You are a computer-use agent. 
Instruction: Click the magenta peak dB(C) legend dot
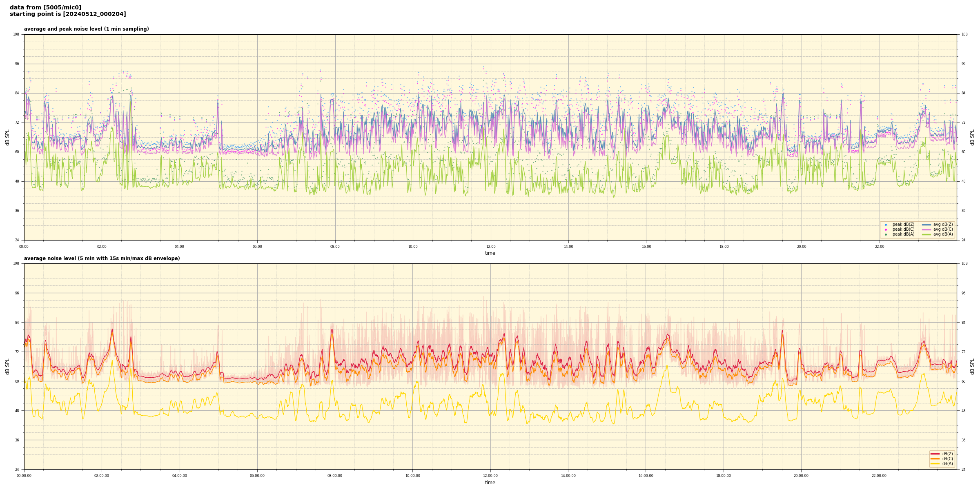[x=886, y=229]
